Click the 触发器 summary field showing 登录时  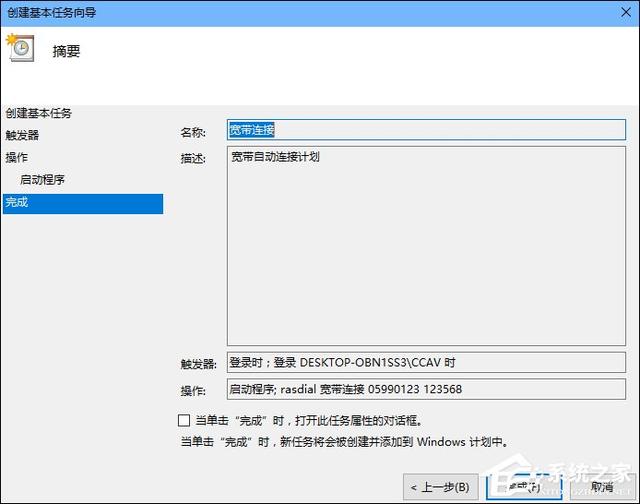coord(426,362)
